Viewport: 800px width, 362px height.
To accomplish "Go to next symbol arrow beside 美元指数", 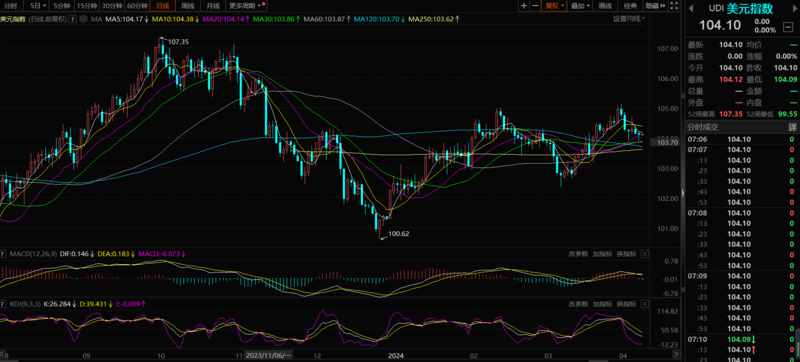I will [795, 9].
